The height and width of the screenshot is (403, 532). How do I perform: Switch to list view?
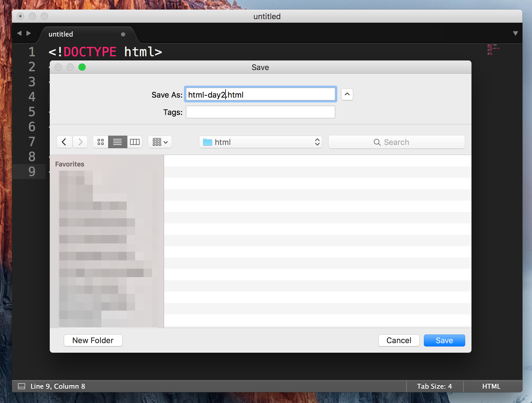click(x=117, y=142)
